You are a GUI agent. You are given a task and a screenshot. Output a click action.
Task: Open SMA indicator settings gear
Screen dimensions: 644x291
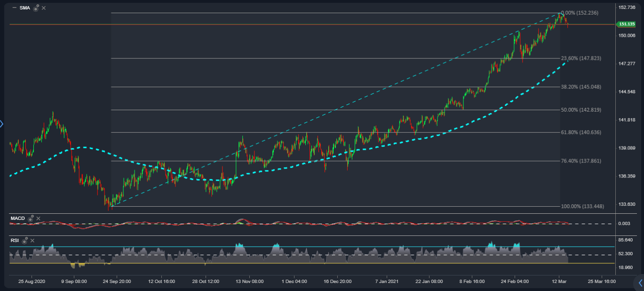tap(36, 8)
